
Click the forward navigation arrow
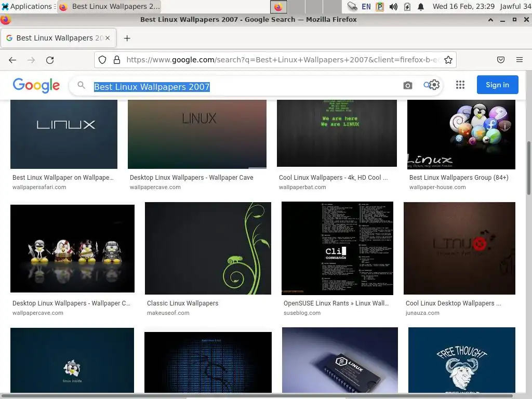coord(31,60)
